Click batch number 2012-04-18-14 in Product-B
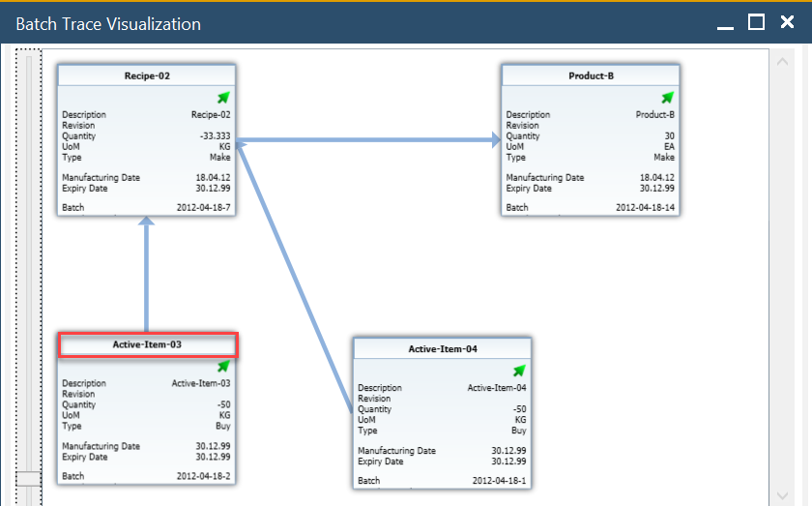This screenshot has width=812, height=506. click(645, 208)
